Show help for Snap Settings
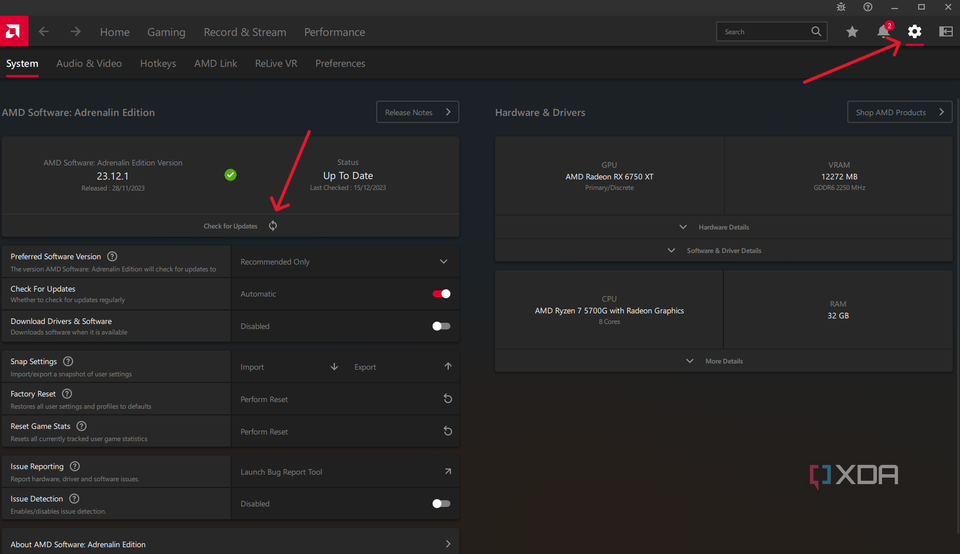Image resolution: width=960 pixels, height=554 pixels. pyautogui.click(x=68, y=361)
